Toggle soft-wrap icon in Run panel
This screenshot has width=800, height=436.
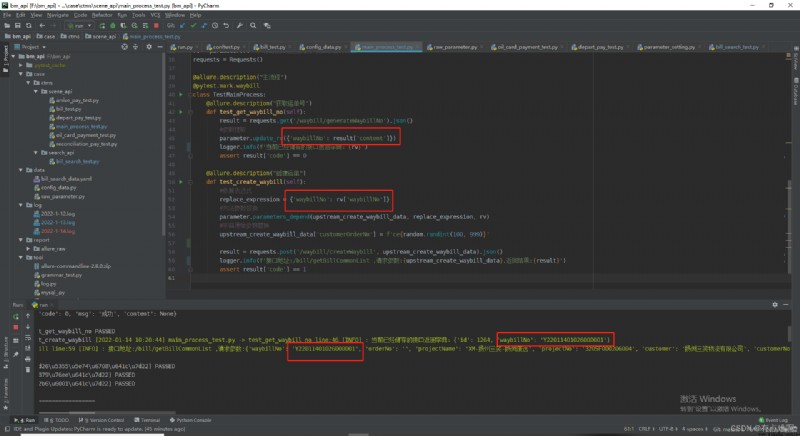[28, 338]
